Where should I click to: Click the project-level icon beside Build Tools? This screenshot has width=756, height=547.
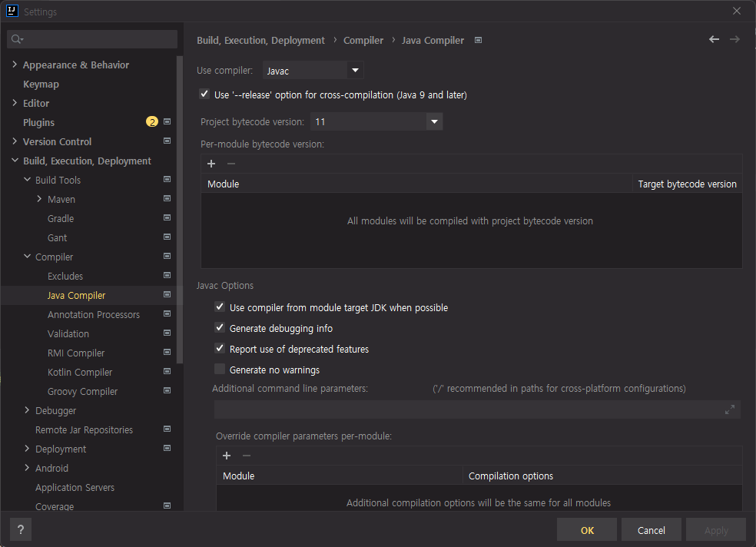pos(167,180)
